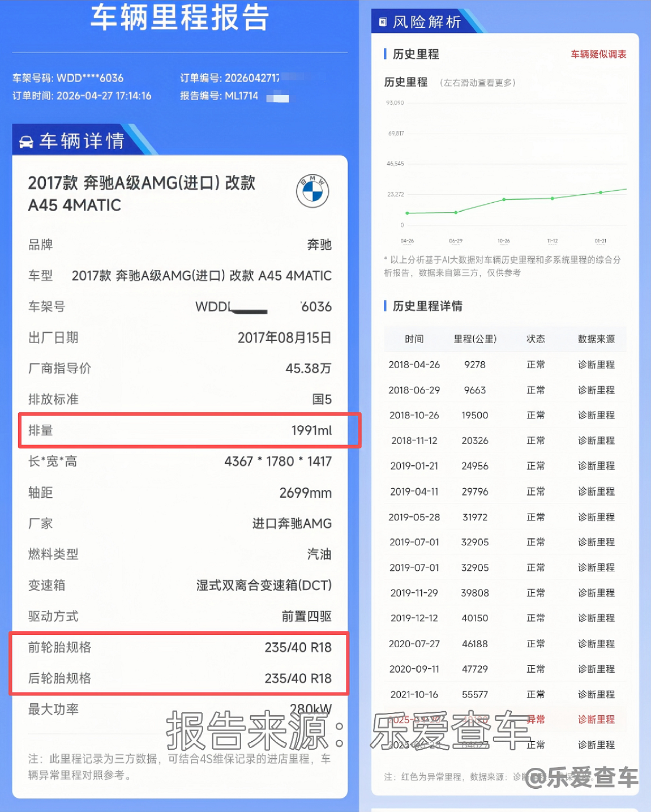The width and height of the screenshot is (651, 812).
Task: Click the document icon beside 风险解析
Action: 383,22
